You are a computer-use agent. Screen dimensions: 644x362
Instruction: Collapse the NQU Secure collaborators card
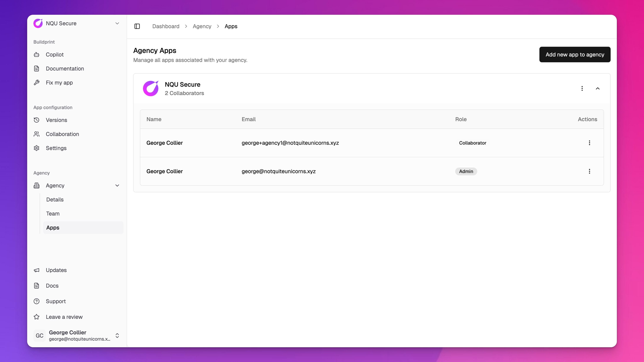pos(598,89)
